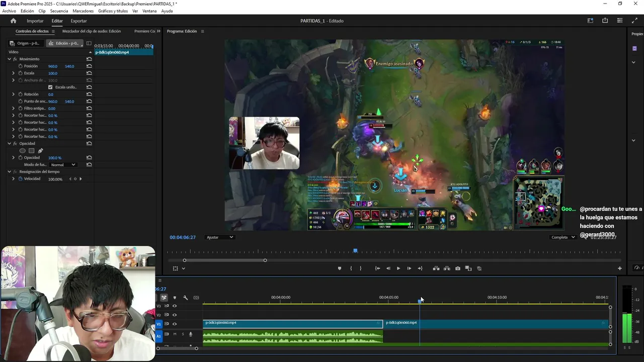
Task: Step forward one frame
Action: [x=409, y=268]
